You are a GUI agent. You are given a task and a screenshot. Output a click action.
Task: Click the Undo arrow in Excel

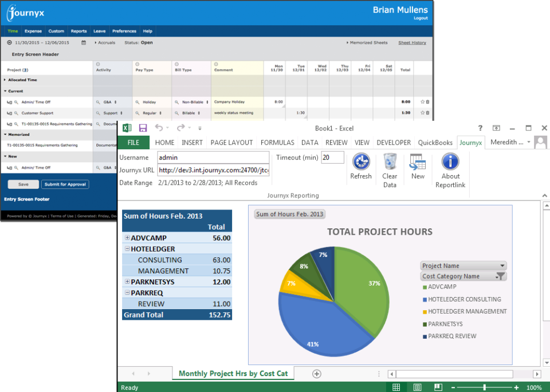click(159, 128)
